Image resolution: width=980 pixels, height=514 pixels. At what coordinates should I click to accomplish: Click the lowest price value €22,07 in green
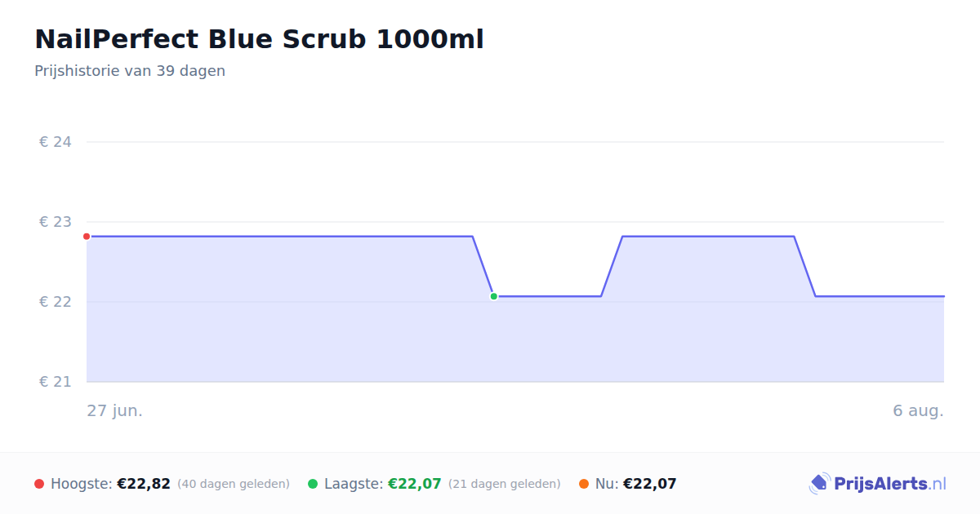[415, 484]
